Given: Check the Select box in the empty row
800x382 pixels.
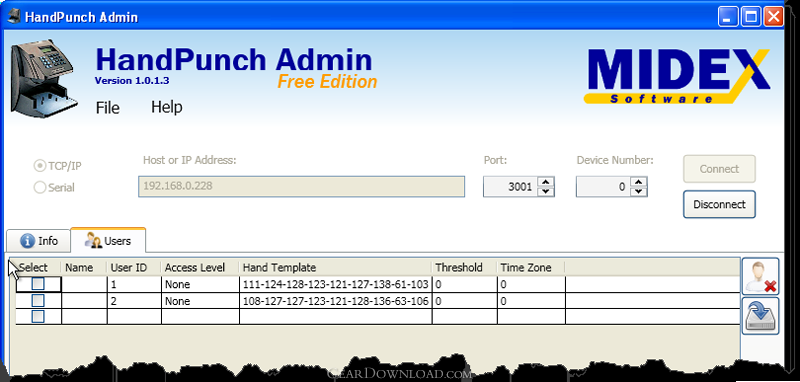Looking at the screenshot, I should click(38, 317).
